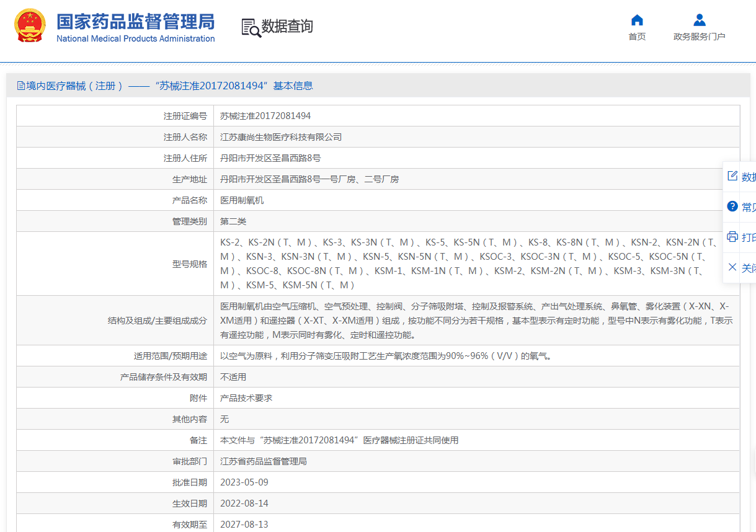Click the 以空气为原料 intended use cell
This screenshot has height=532, width=756.
[477, 356]
